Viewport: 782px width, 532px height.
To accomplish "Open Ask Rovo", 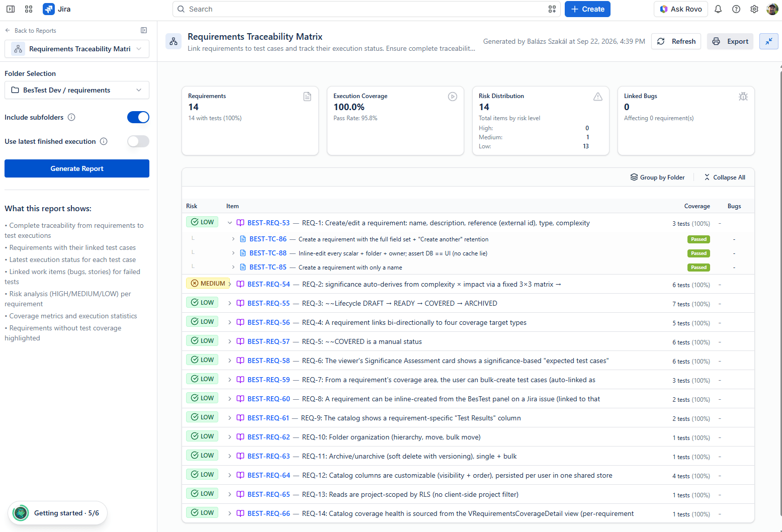I will pos(681,9).
